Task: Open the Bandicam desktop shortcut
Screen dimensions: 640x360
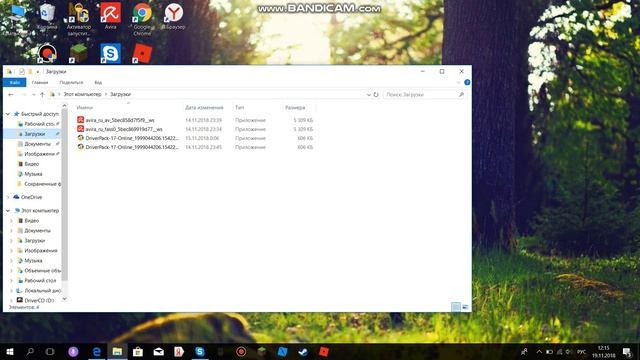Action: (x=47, y=53)
